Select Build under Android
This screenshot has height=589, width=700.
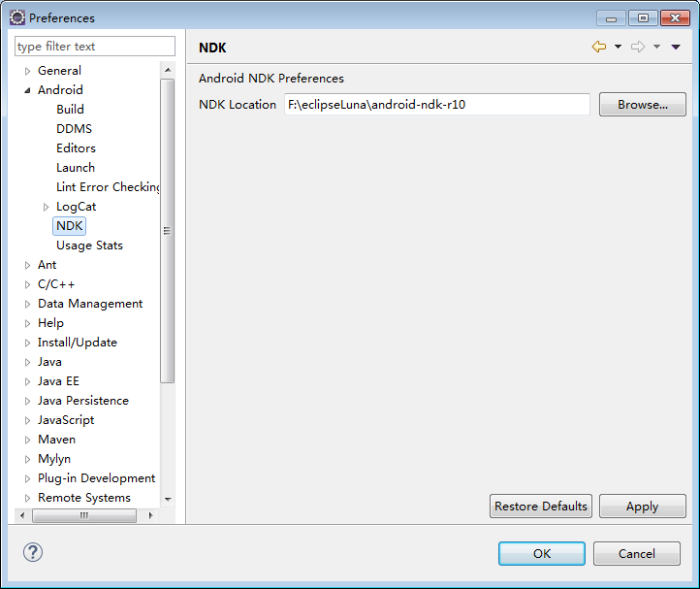70,110
